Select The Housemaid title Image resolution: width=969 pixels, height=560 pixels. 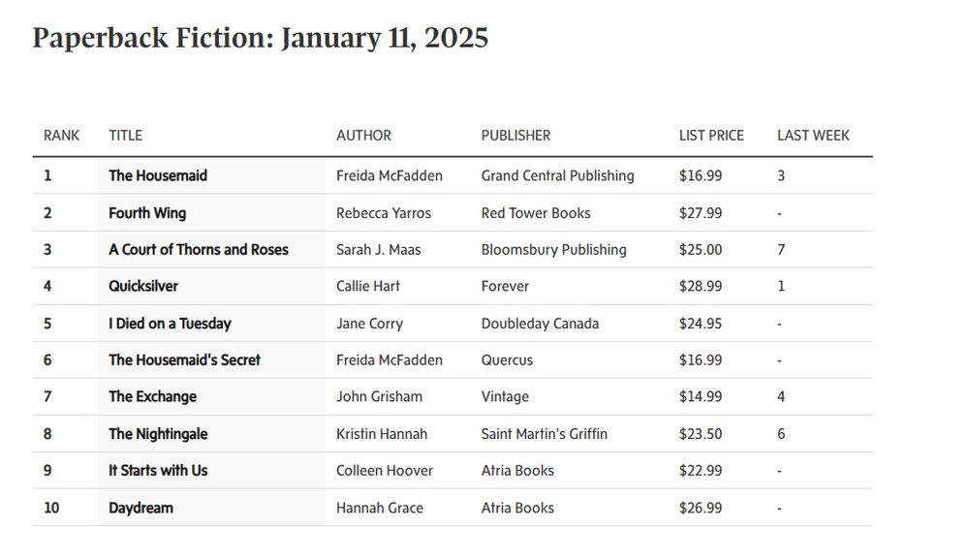click(158, 175)
